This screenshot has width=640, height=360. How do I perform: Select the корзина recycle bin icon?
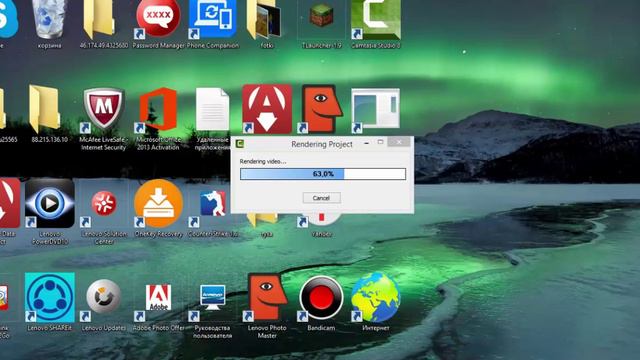(x=49, y=19)
